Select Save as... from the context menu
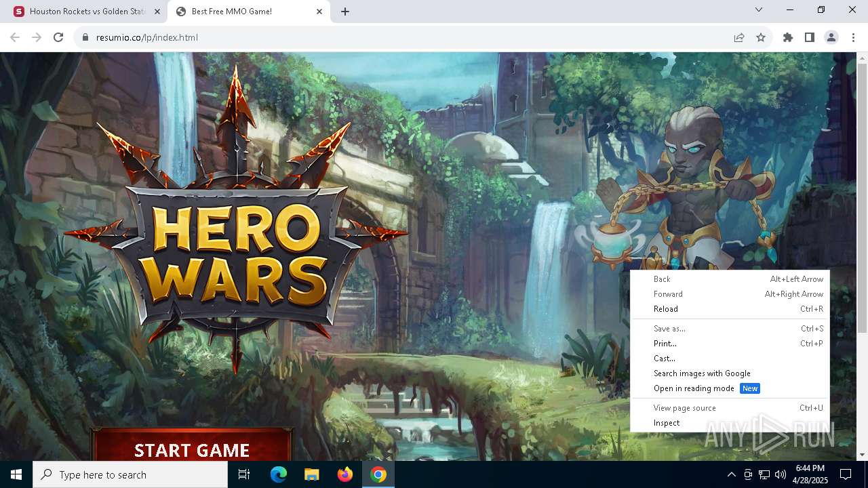868x488 pixels. (x=730, y=329)
